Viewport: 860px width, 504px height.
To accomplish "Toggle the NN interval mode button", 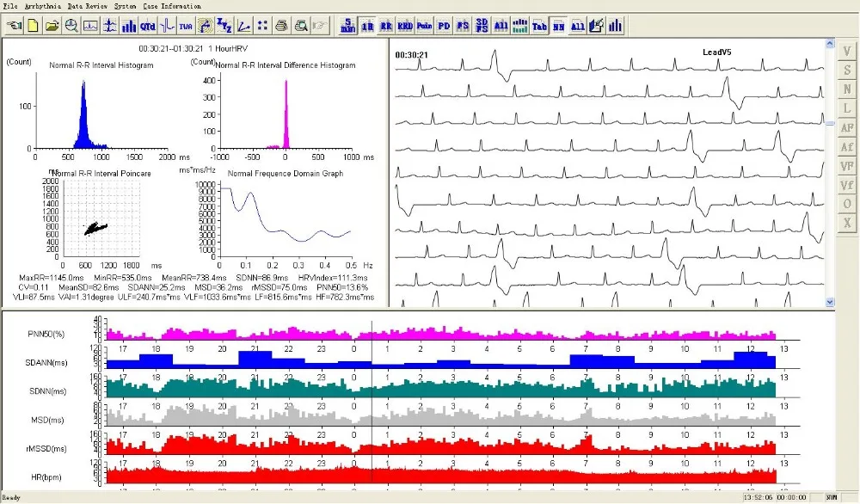I will tap(558, 25).
